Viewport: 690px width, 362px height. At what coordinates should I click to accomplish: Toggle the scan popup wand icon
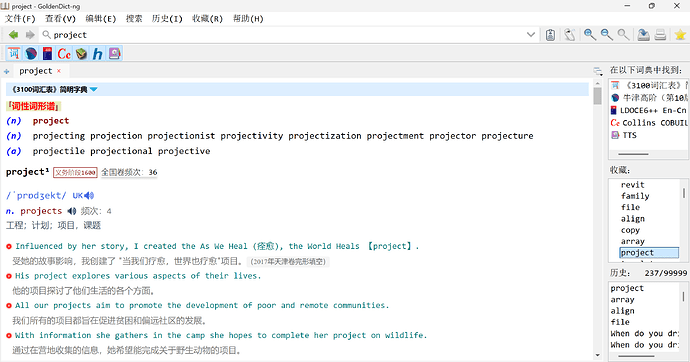pyautogui.click(x=570, y=35)
